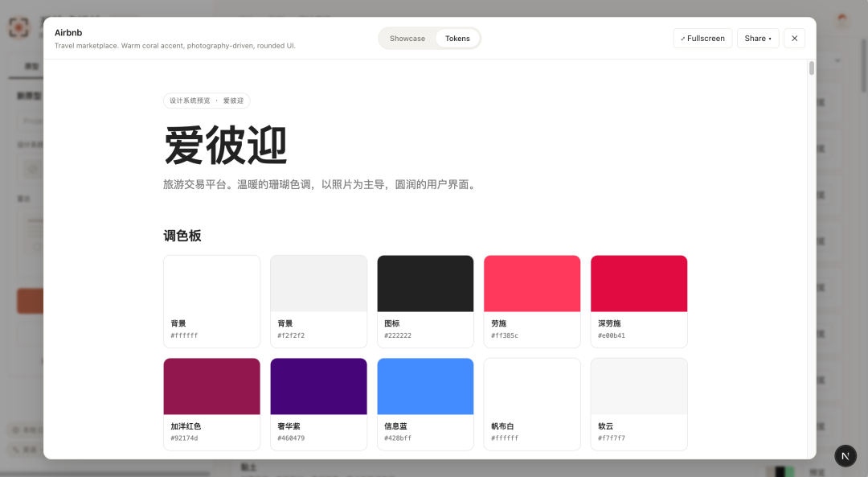Click the Travel marketplace subtitle text
The height and width of the screenshot is (477, 868).
coord(175,45)
